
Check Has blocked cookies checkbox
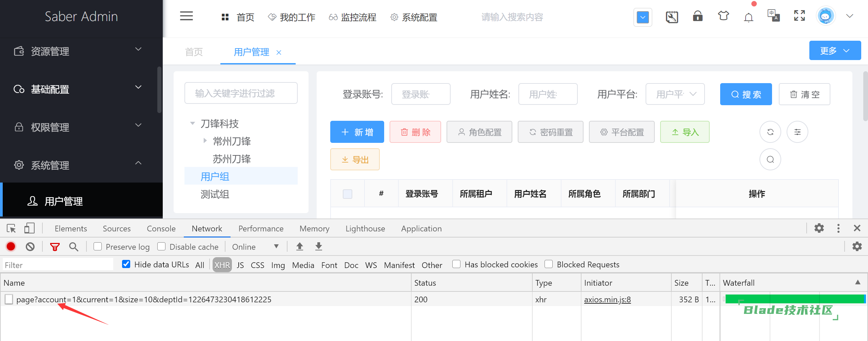coord(456,264)
